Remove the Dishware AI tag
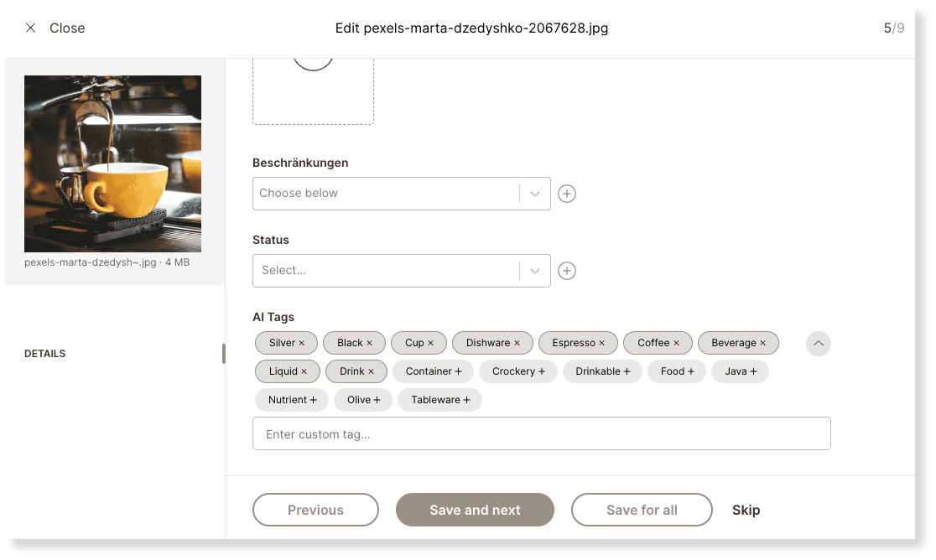936x560 pixels. pos(517,343)
